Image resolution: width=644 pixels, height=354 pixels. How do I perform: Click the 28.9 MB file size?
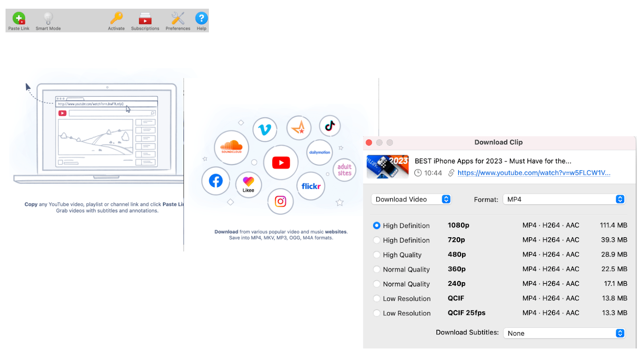pyautogui.click(x=614, y=255)
